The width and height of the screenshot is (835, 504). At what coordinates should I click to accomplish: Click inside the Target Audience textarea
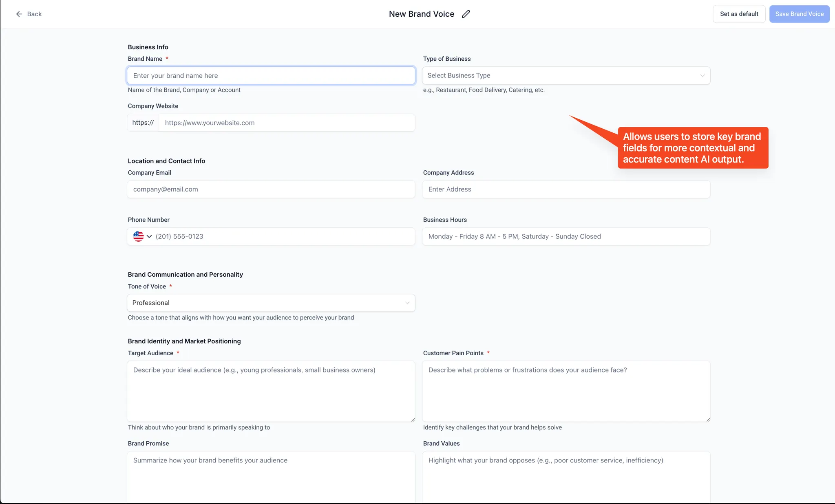[271, 391]
